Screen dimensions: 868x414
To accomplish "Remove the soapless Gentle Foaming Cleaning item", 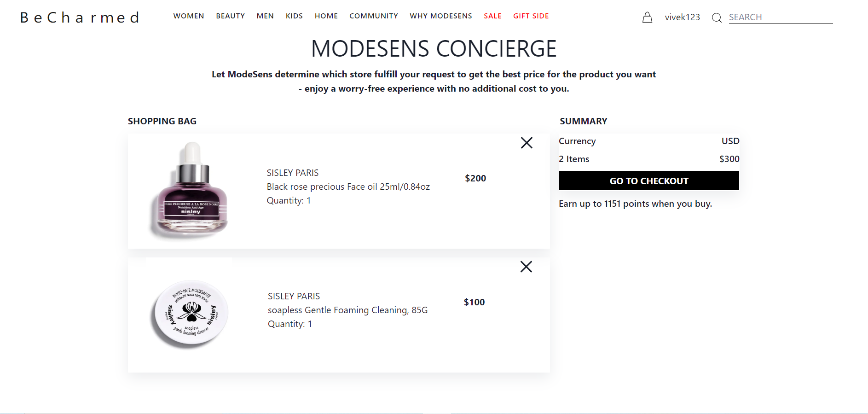I will [527, 267].
